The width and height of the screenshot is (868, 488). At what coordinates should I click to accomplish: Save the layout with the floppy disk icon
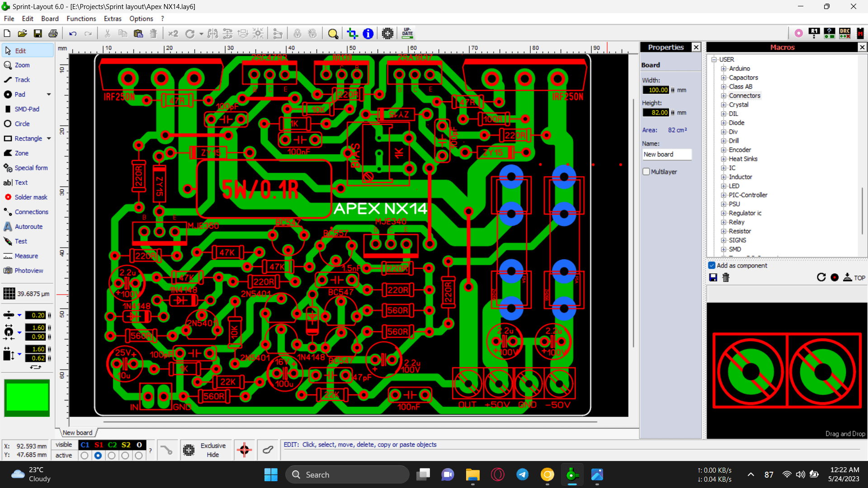coord(38,33)
